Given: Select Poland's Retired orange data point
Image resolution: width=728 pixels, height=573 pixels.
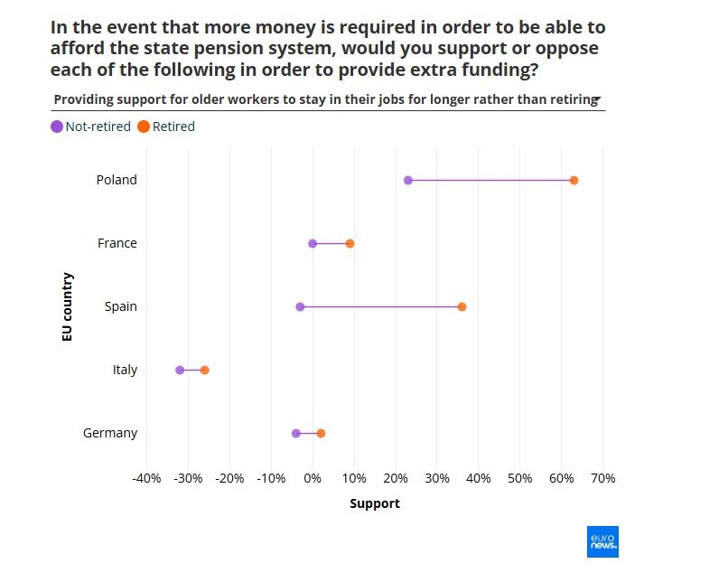Looking at the screenshot, I should pyautogui.click(x=574, y=181).
